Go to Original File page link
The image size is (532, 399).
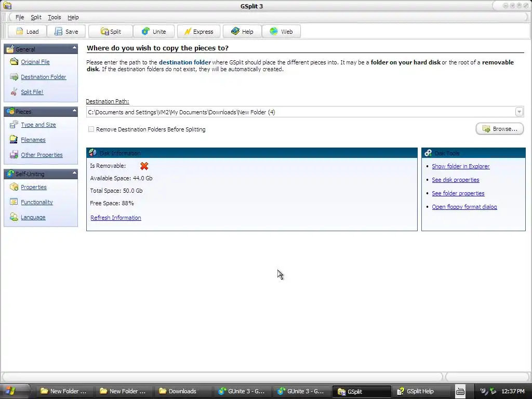[35, 62]
